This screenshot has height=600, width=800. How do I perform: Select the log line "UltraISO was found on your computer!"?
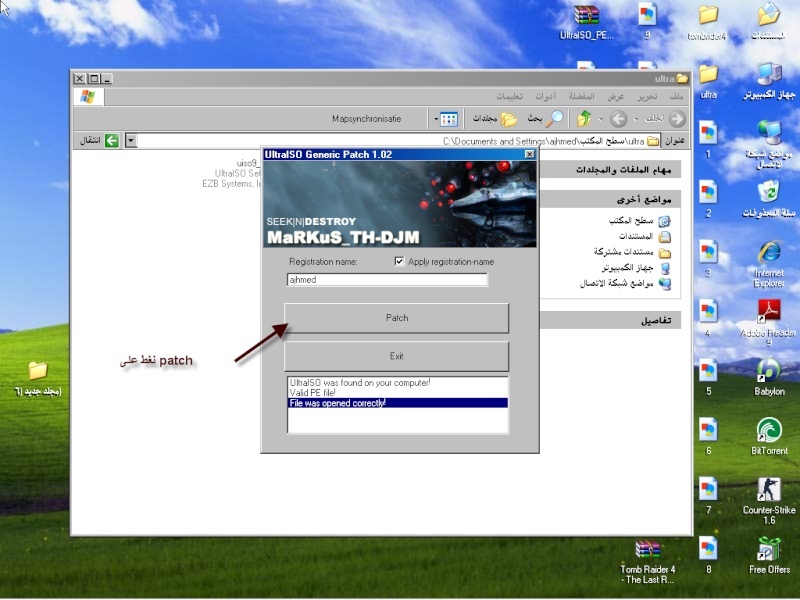tap(360, 383)
